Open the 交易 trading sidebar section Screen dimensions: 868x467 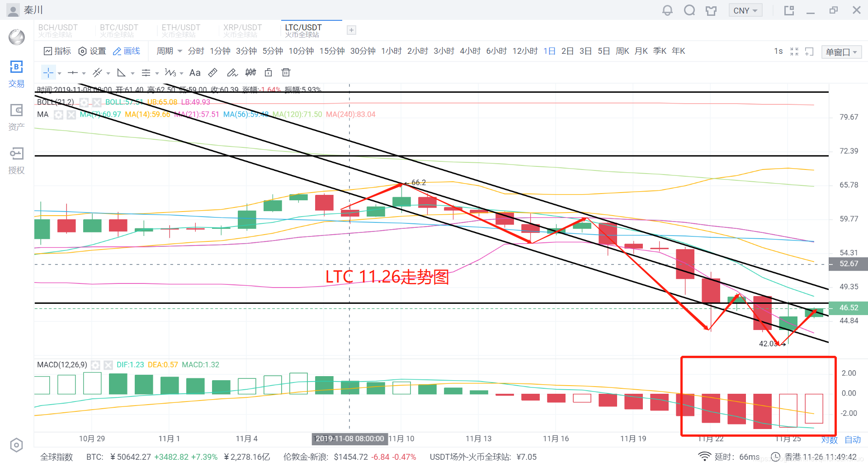(16, 75)
